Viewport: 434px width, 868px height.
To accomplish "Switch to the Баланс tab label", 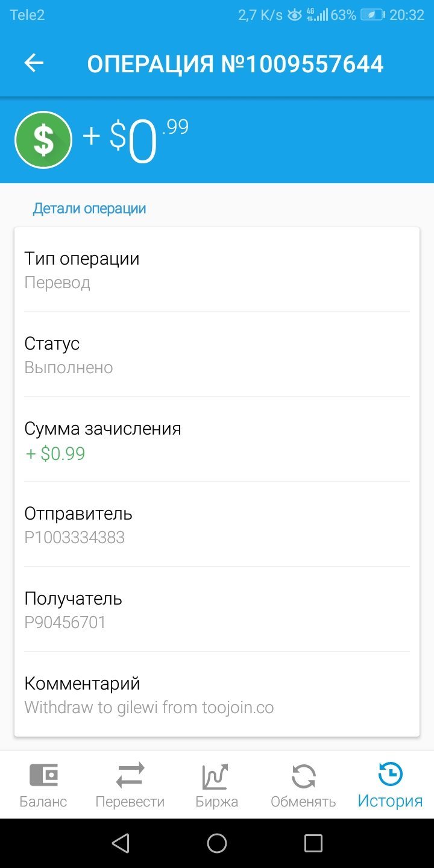I will (x=43, y=802).
